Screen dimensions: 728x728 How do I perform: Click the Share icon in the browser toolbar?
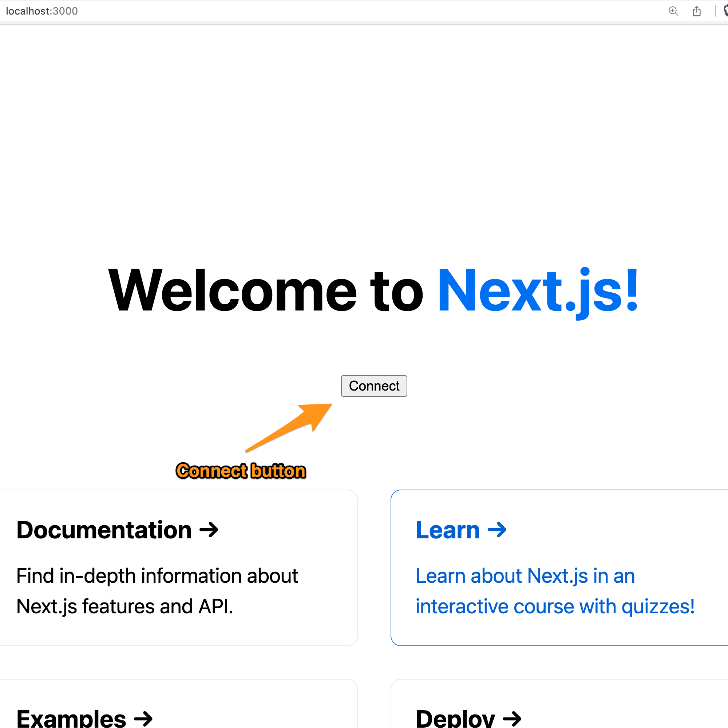[x=696, y=11]
